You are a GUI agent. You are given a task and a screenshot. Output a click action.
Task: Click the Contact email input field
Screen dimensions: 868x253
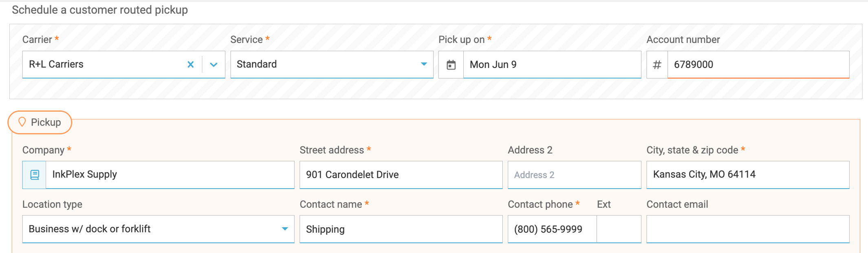747,229
